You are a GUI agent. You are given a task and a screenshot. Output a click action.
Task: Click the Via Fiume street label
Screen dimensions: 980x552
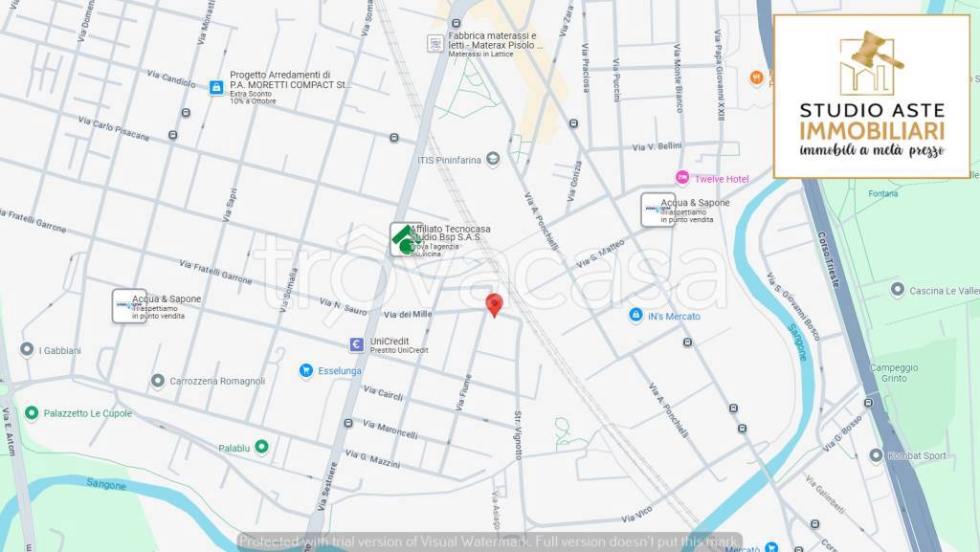pyautogui.click(x=464, y=392)
